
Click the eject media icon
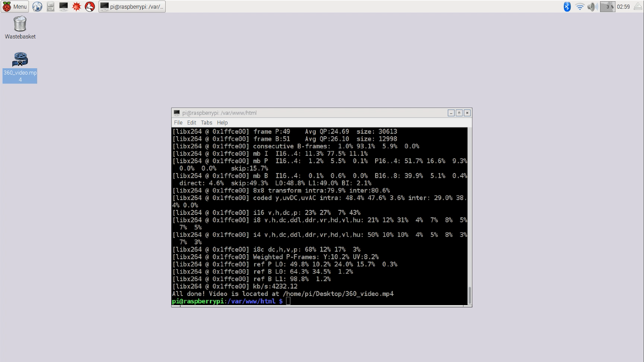638,6
